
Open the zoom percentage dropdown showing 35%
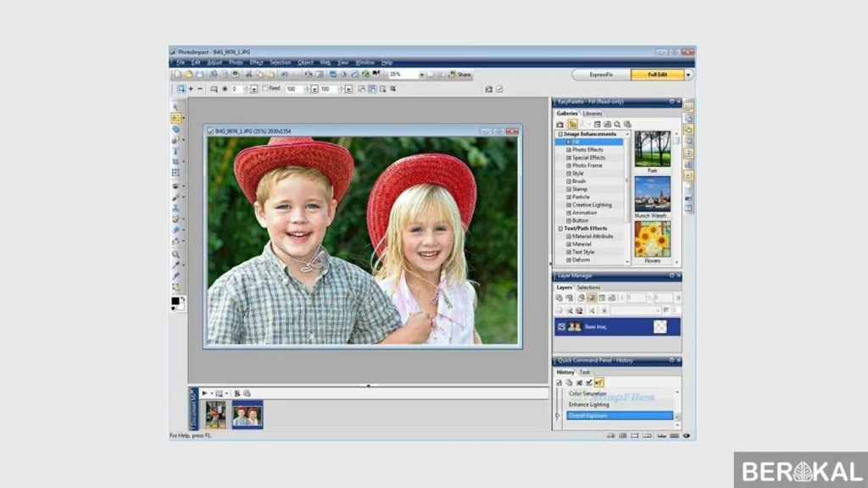pos(422,74)
